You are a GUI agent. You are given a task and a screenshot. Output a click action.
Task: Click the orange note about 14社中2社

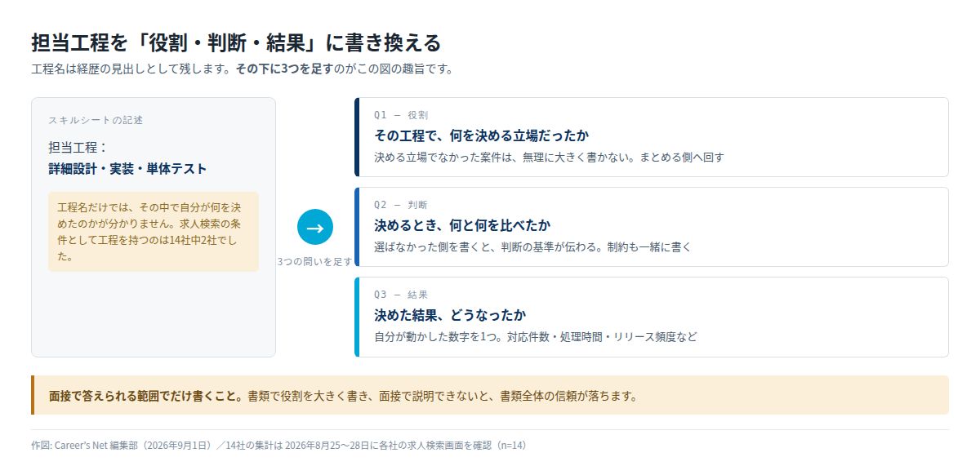(x=154, y=232)
